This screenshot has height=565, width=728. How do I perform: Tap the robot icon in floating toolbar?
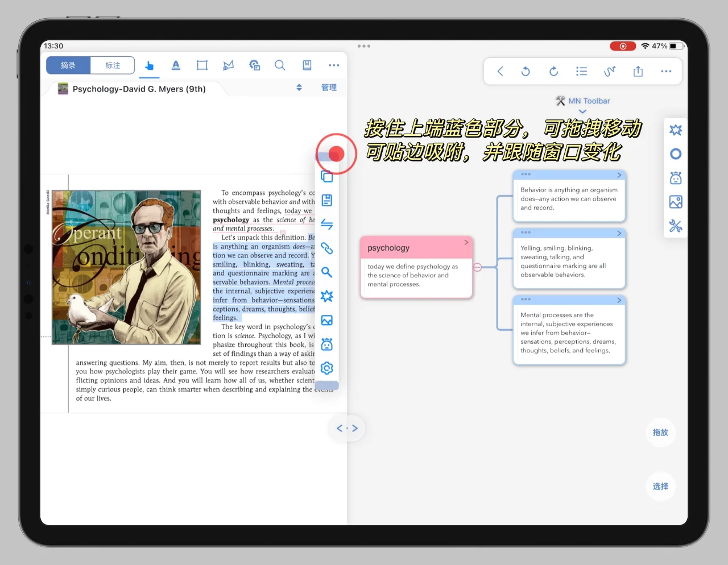point(327,344)
